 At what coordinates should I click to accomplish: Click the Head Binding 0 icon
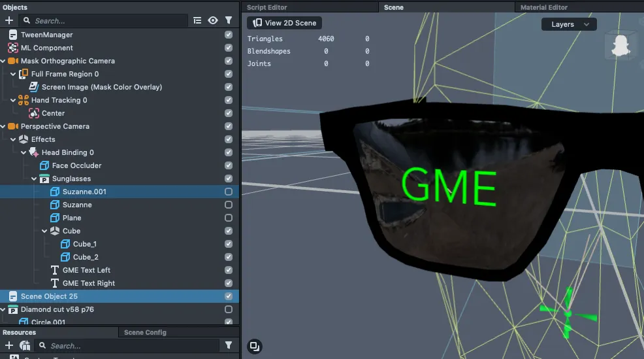pyautogui.click(x=34, y=152)
